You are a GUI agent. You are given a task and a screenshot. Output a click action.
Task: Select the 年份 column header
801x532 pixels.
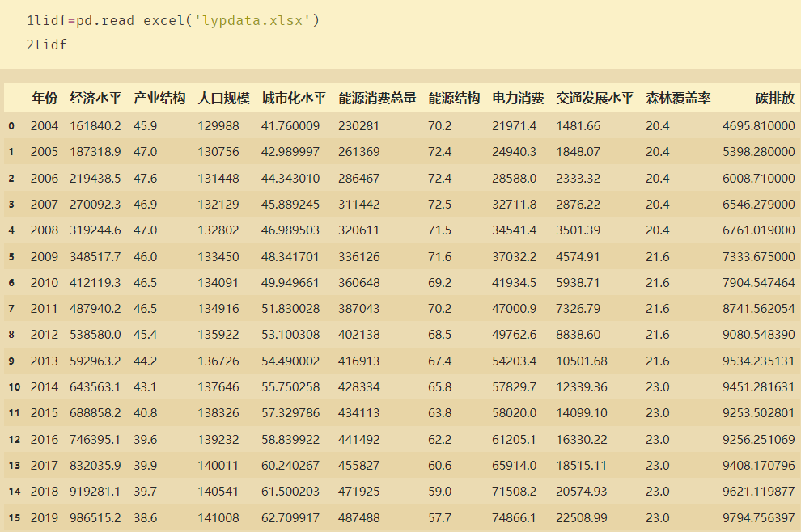coord(44,98)
